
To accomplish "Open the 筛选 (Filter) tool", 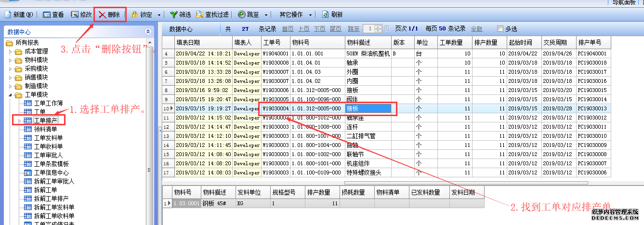I will (173, 14).
